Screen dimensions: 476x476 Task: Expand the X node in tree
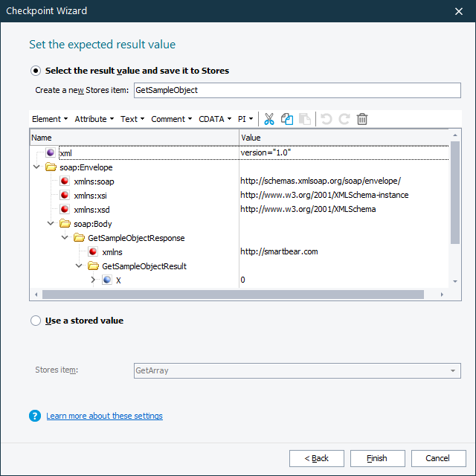(x=93, y=280)
